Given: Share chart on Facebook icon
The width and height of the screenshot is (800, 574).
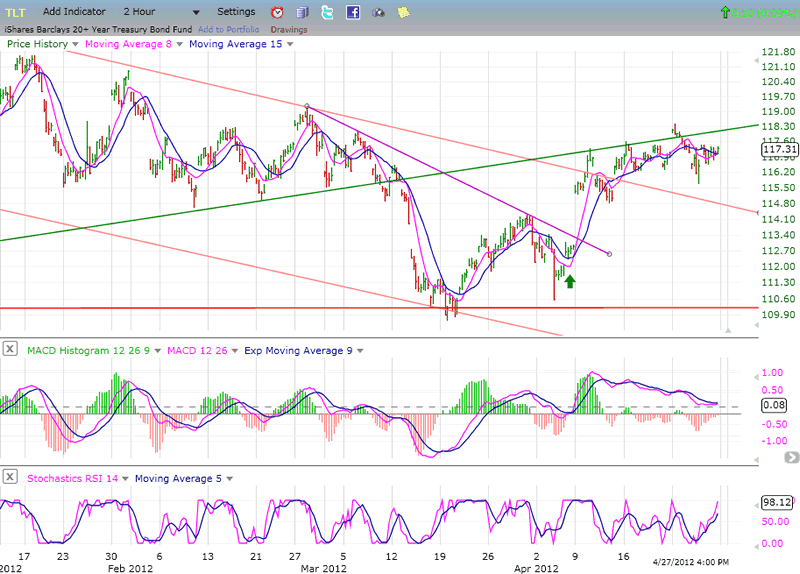Looking at the screenshot, I should (x=353, y=12).
